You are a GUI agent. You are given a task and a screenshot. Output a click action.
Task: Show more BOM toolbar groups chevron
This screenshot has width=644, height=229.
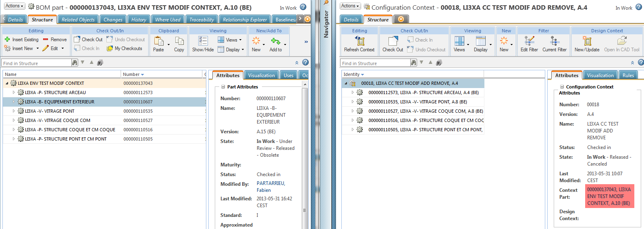click(x=306, y=42)
